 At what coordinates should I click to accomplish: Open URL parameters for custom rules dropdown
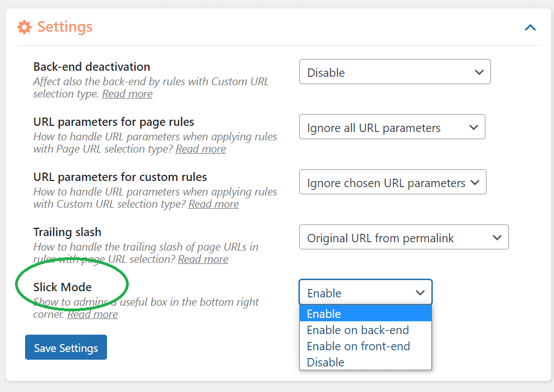[392, 182]
